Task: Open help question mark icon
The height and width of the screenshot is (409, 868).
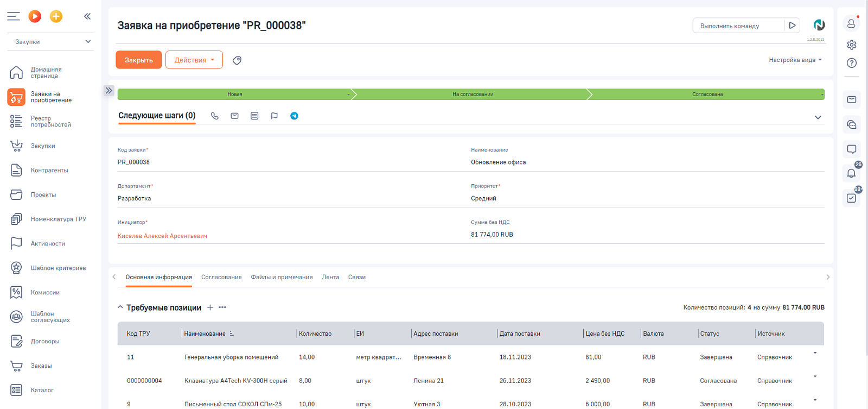Action: [x=852, y=63]
